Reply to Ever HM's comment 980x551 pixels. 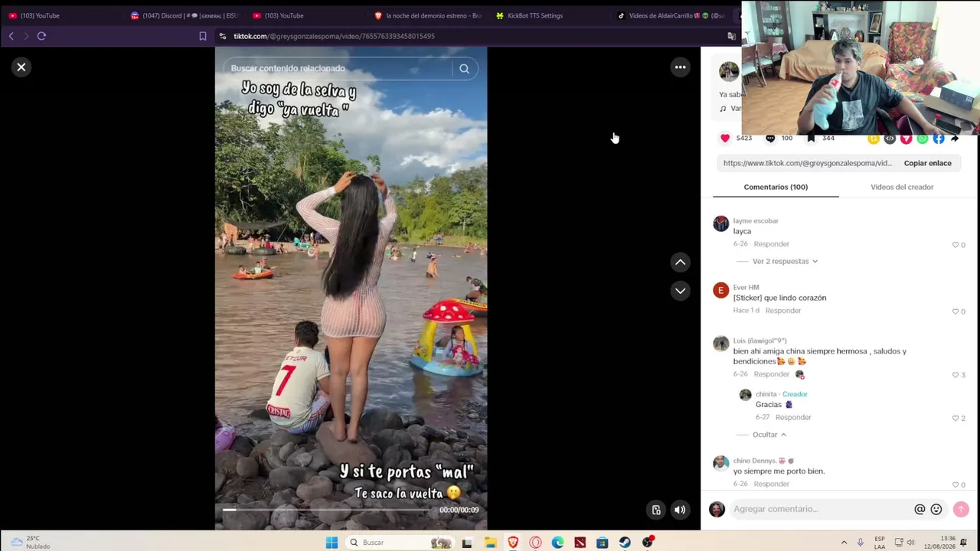point(782,311)
